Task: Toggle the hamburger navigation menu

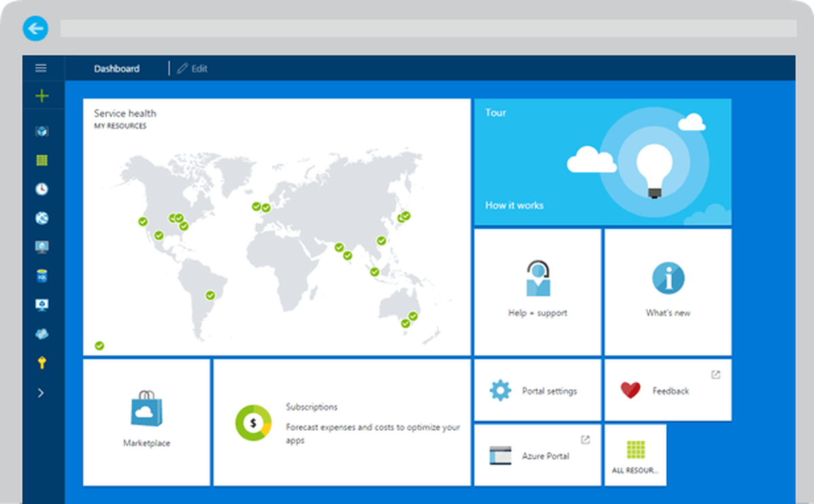Action: 41,68
